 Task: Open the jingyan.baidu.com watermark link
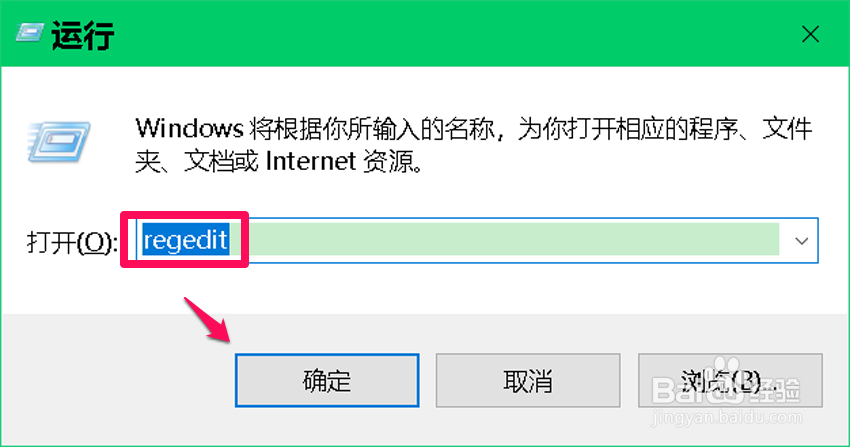[727, 418]
